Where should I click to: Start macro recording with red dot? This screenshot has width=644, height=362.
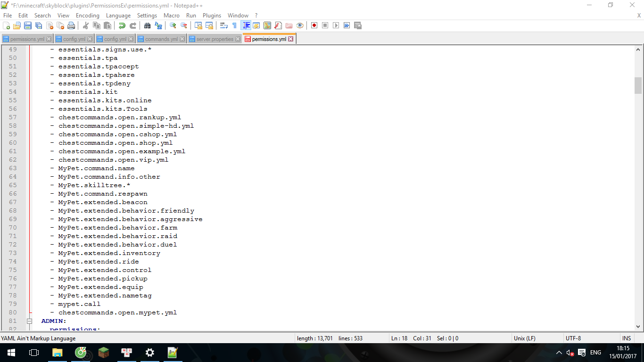[314, 25]
